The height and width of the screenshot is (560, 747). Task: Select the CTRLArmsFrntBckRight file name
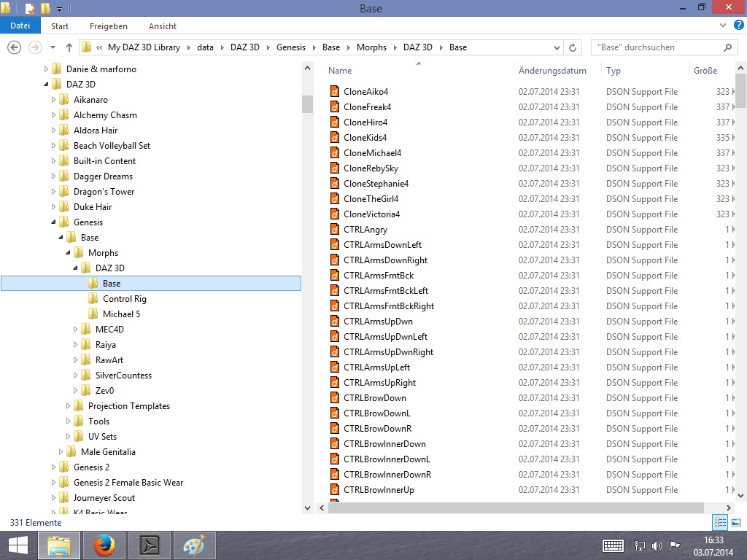[389, 306]
